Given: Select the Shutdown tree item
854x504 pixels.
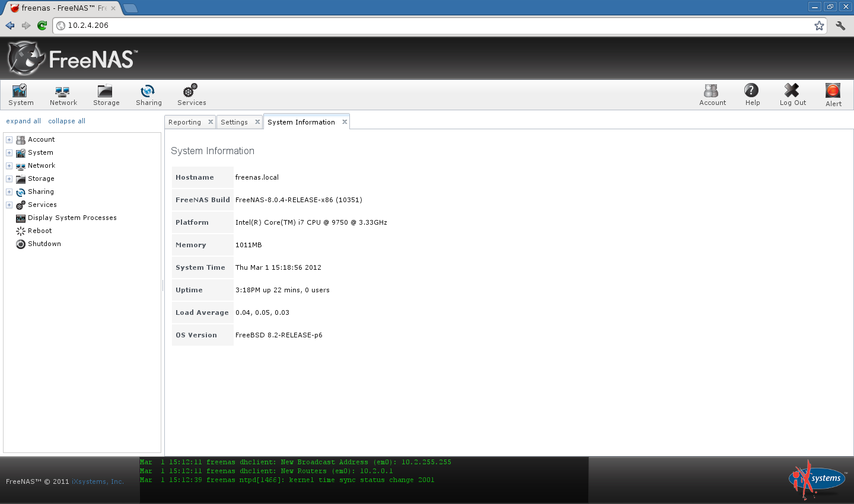Looking at the screenshot, I should 44,244.
